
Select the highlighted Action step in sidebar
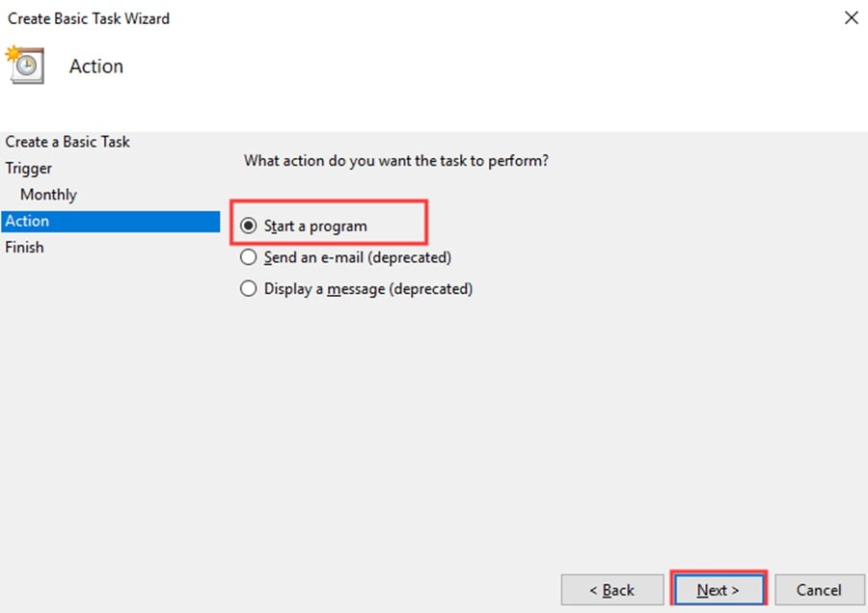(111, 222)
